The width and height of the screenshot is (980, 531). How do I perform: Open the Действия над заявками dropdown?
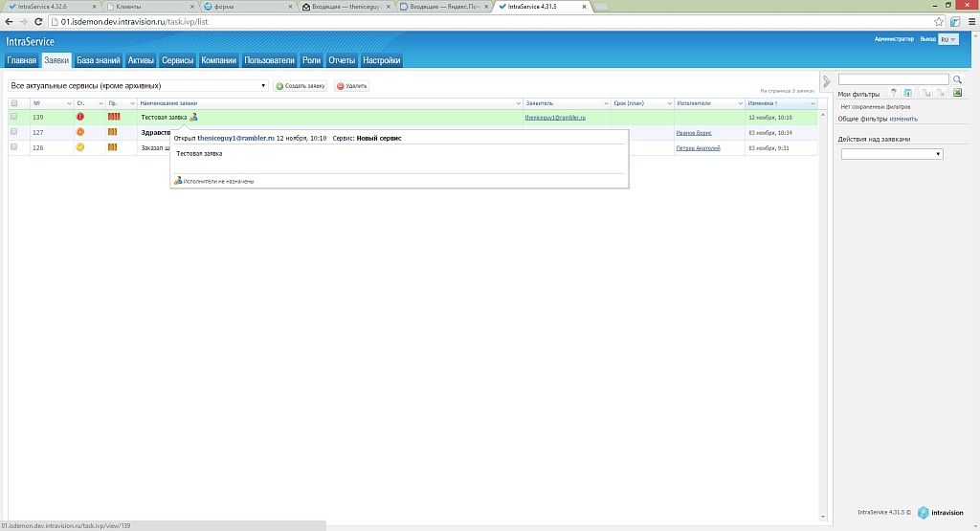892,154
